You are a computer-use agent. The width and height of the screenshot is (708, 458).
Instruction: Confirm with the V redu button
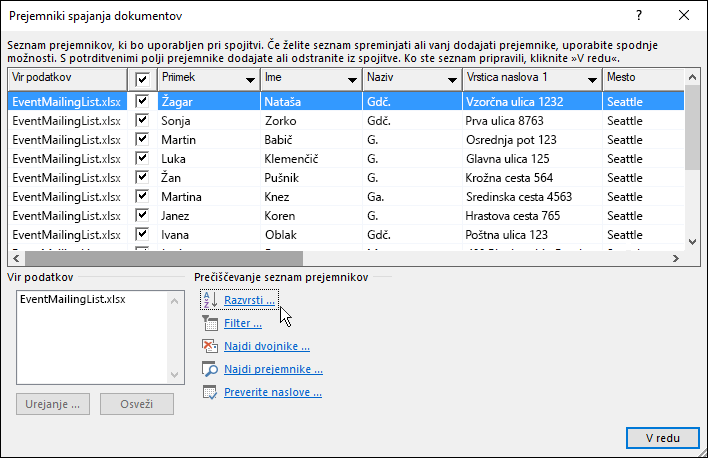(662, 438)
